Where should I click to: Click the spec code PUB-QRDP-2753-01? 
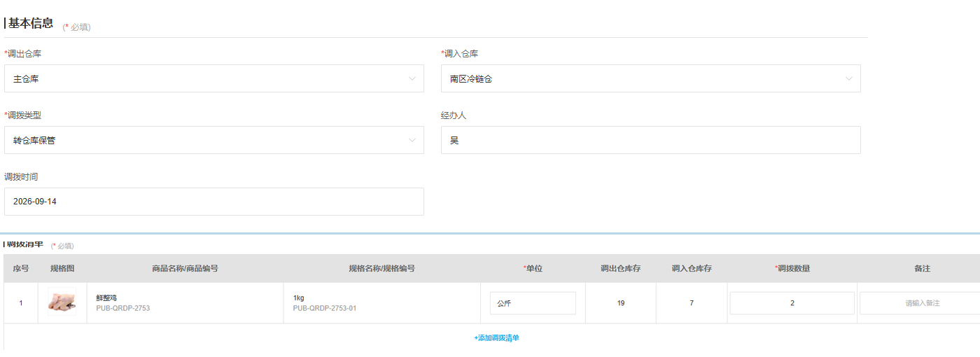[x=324, y=308]
